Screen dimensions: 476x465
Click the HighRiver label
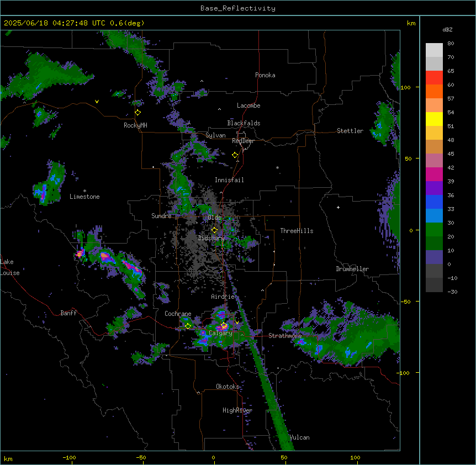click(237, 410)
